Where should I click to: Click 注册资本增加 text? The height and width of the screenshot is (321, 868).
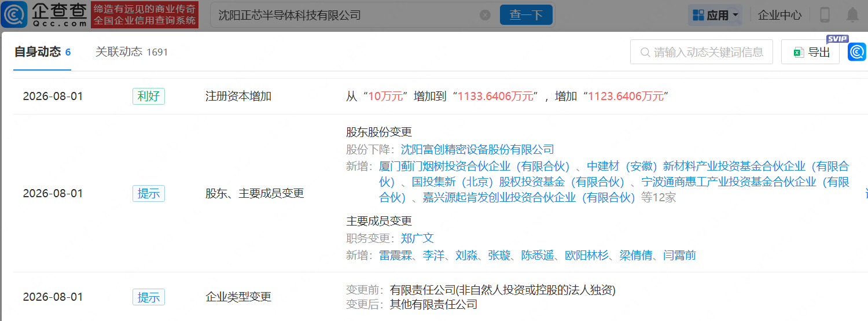coord(238,96)
